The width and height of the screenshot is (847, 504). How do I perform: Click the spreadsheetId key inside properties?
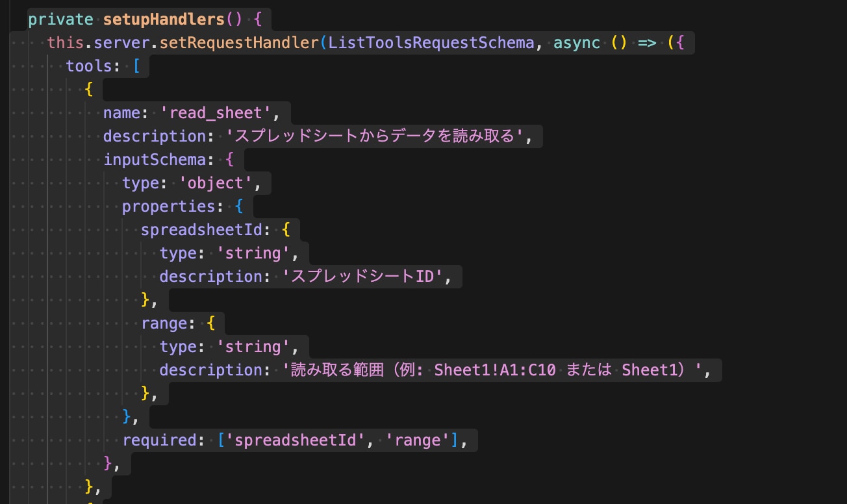205,230
